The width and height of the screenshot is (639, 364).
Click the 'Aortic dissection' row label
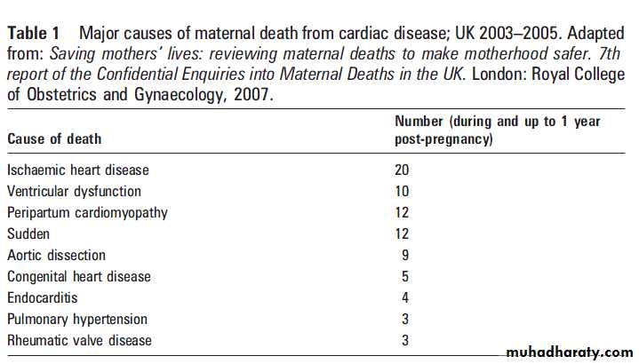[x=56, y=256]
